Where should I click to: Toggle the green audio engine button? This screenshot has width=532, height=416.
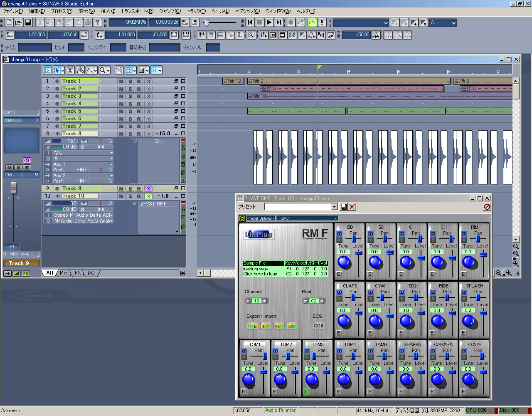312,22
